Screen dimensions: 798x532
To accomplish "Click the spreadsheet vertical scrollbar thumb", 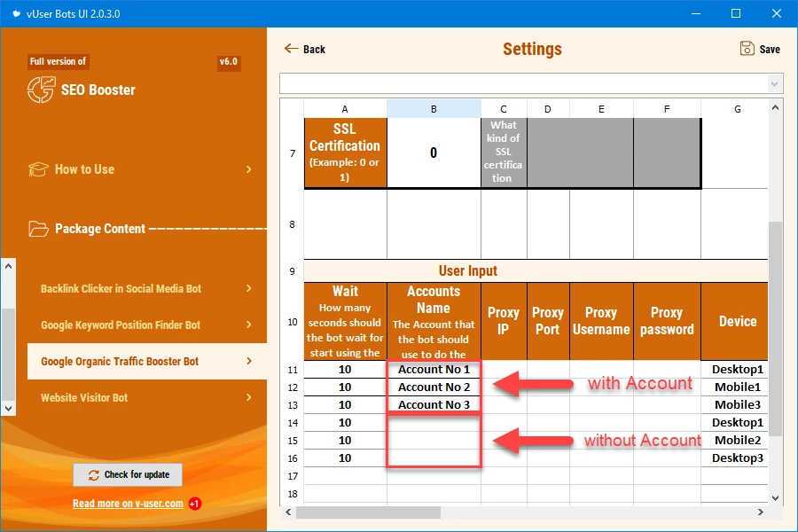I will (x=775, y=328).
